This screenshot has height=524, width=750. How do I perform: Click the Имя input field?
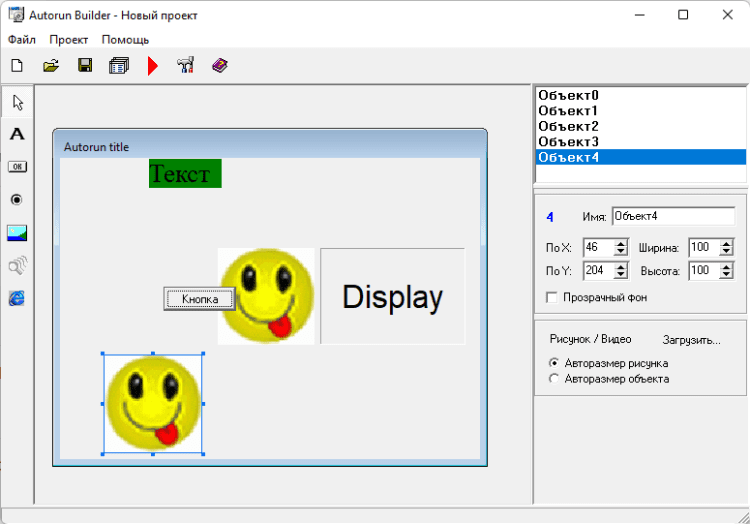[672, 216]
